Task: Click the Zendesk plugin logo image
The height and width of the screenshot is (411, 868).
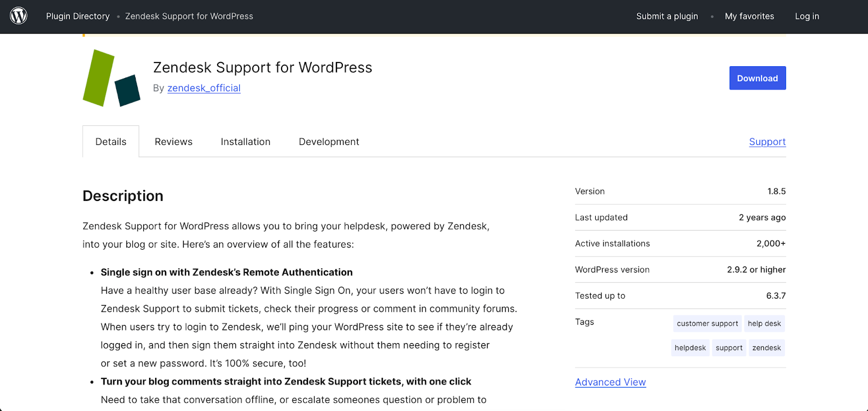Action: tap(112, 78)
